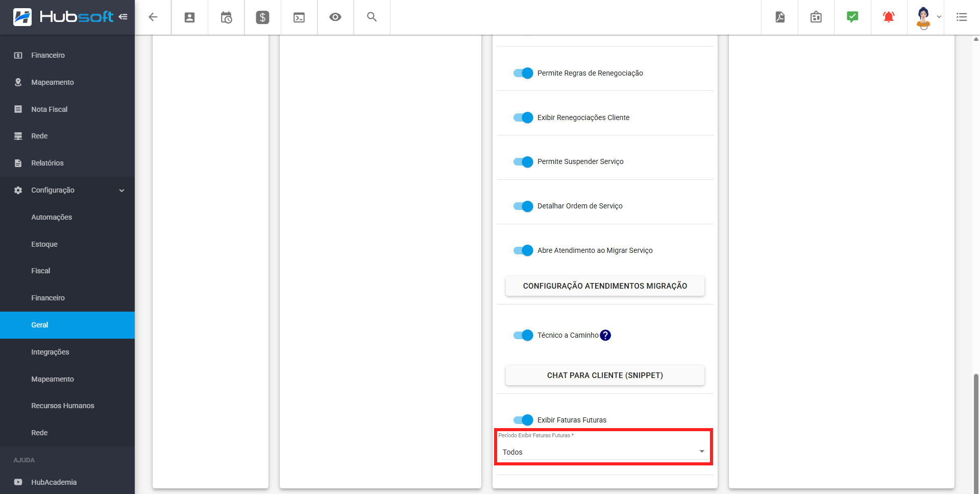Select Mapeamento under Configuração
The image size is (980, 494).
tap(67, 379)
